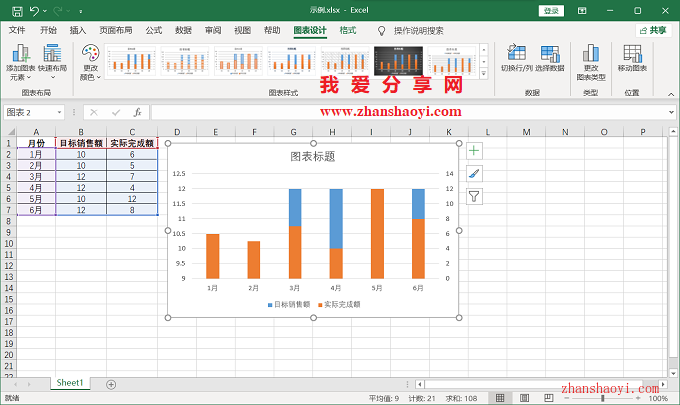Switch to Page Break Preview icon
The height and width of the screenshot is (405, 680).
click(549, 398)
